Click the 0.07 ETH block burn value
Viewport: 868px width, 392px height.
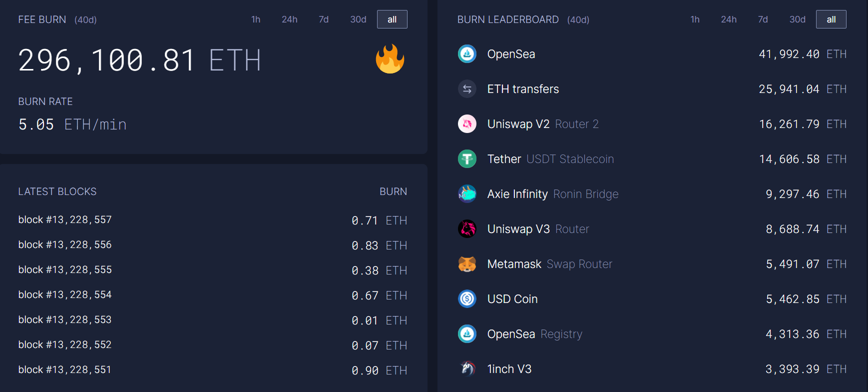(380, 345)
